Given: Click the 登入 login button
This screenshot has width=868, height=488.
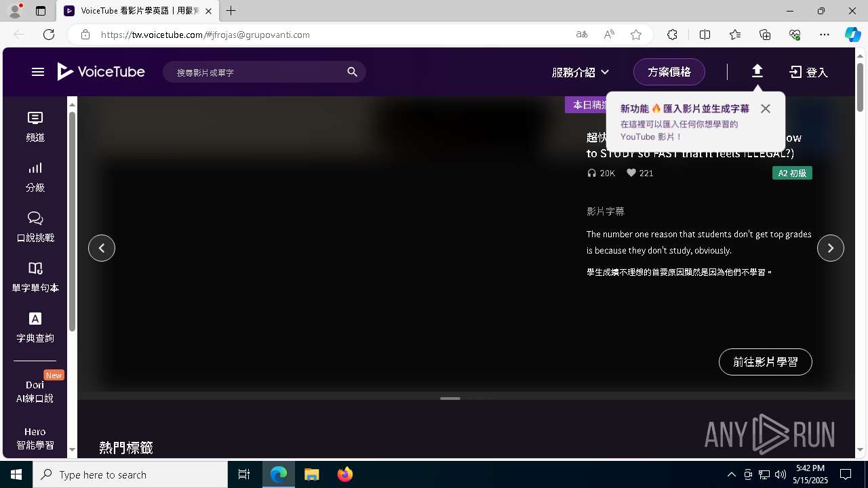Looking at the screenshot, I should tap(809, 72).
